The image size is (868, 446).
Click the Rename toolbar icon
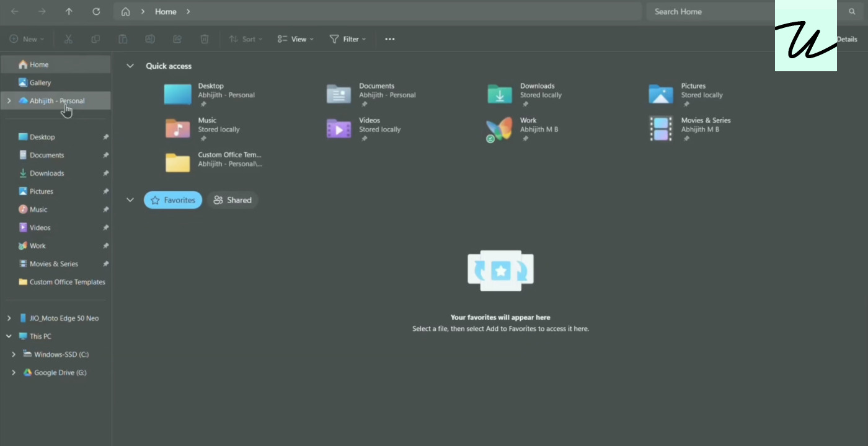pyautogui.click(x=150, y=39)
